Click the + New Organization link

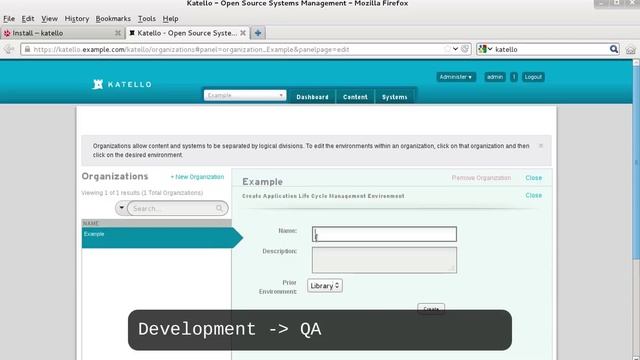(197, 177)
